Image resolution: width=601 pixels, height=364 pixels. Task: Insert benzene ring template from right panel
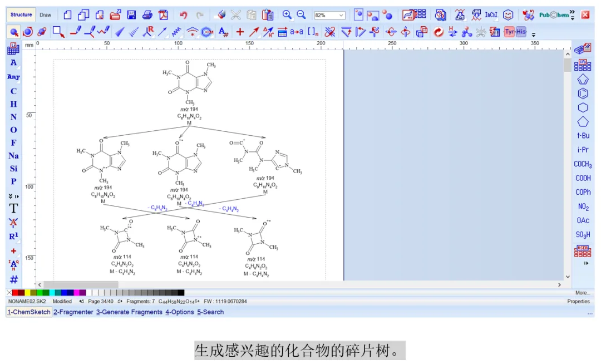click(583, 94)
